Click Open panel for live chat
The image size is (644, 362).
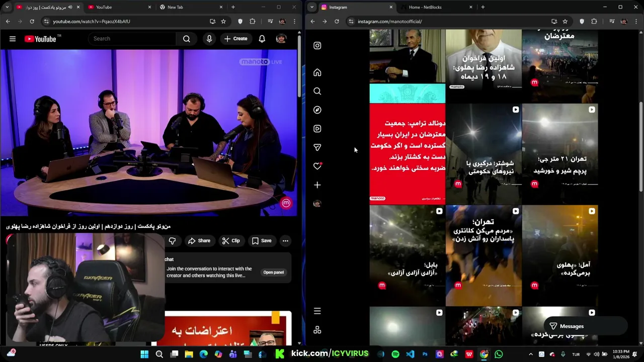pyautogui.click(x=274, y=273)
